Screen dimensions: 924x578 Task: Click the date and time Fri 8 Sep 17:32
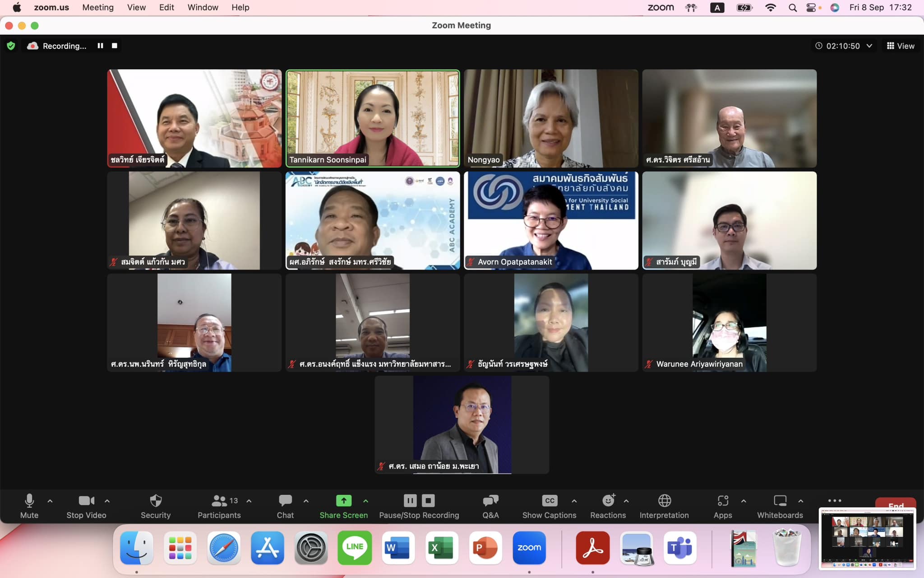[880, 7]
